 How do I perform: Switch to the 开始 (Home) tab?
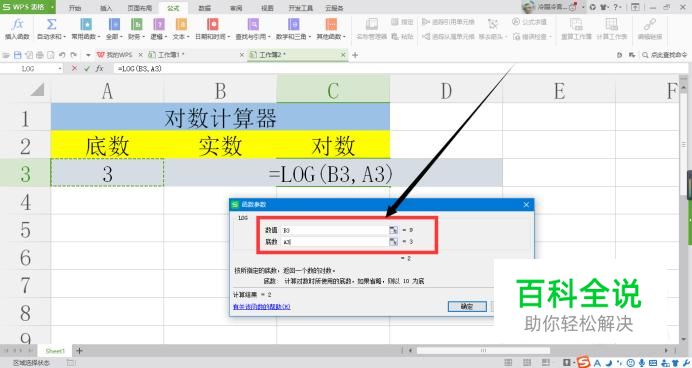click(75, 8)
